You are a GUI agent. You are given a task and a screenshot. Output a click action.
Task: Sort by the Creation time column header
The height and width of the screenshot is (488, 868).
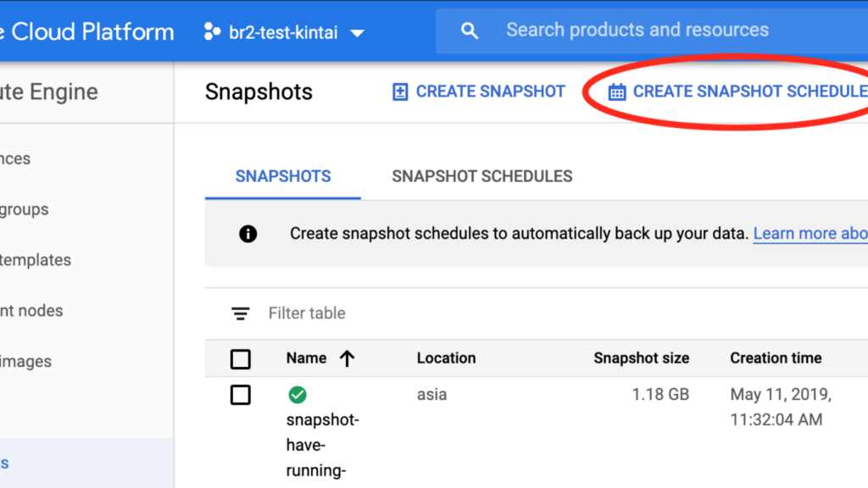(776, 358)
